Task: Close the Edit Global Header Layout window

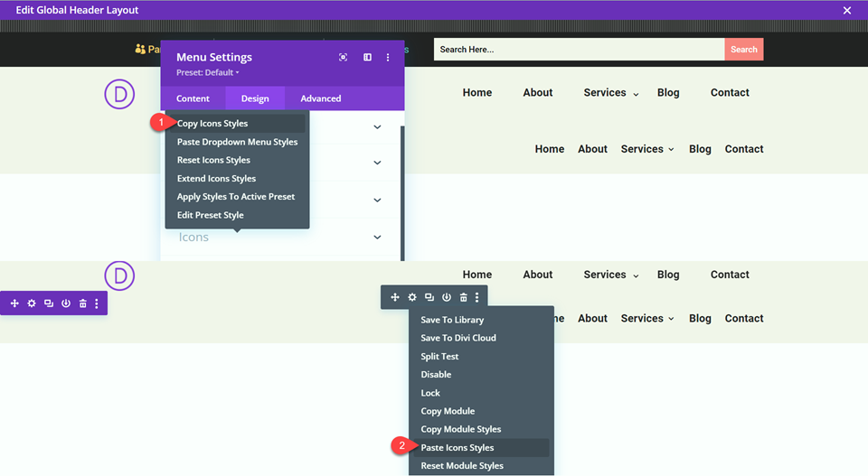Action: 847,11
